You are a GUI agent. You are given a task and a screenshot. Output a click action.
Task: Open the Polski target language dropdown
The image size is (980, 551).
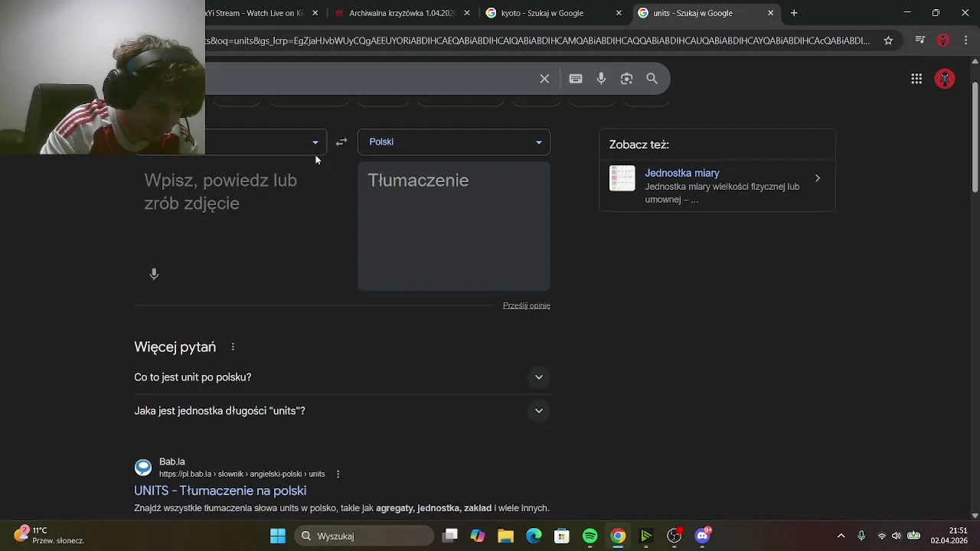click(x=454, y=142)
